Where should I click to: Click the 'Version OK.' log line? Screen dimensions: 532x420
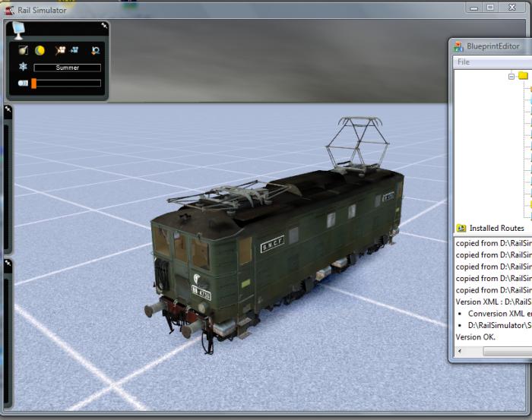pos(475,337)
